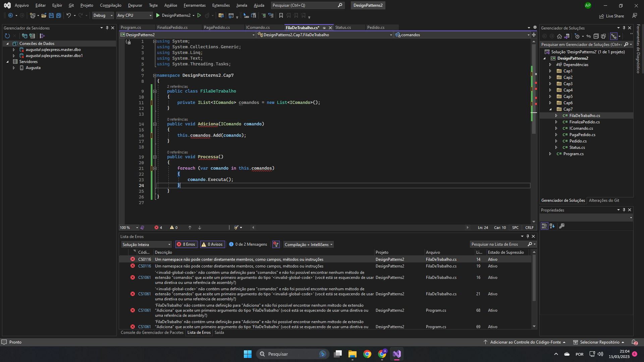Open the Arquivo menu

pyautogui.click(x=22, y=5)
